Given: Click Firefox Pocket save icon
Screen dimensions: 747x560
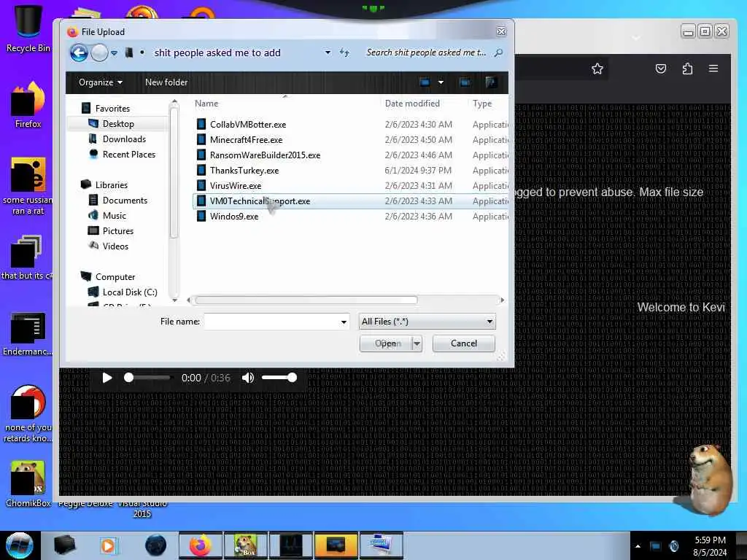Looking at the screenshot, I should tap(661, 69).
